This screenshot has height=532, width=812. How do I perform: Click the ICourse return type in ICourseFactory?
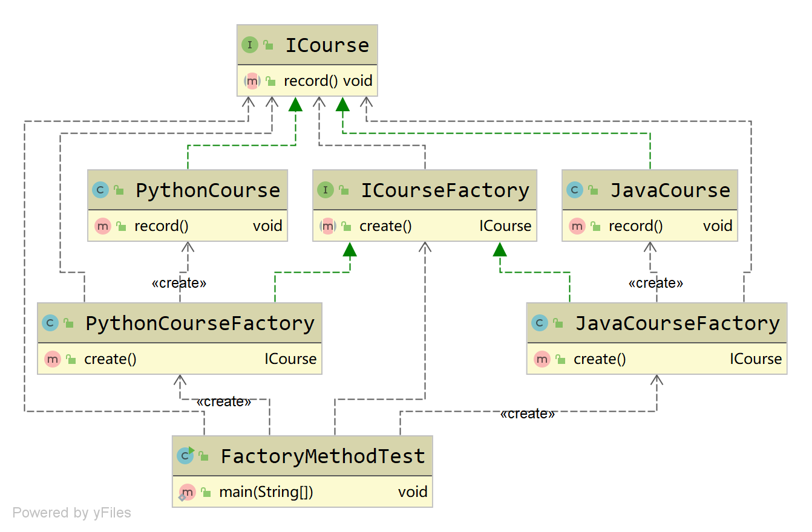click(x=506, y=226)
